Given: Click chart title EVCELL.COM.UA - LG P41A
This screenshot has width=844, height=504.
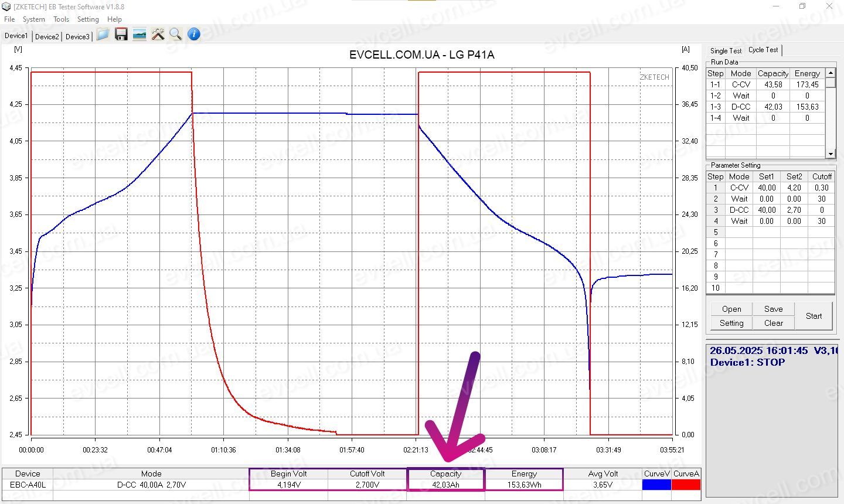Looking at the screenshot, I should tap(422, 55).
